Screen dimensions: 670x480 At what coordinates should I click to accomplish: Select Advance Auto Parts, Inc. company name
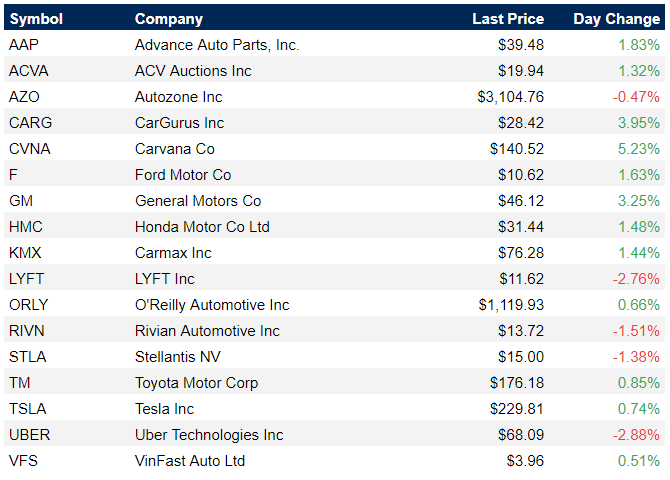point(217,45)
